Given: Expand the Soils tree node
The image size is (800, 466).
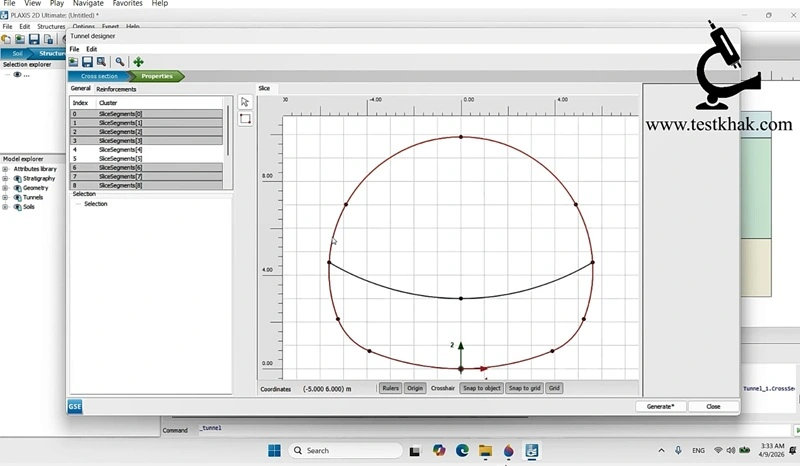Looking at the screenshot, I should click(5, 207).
